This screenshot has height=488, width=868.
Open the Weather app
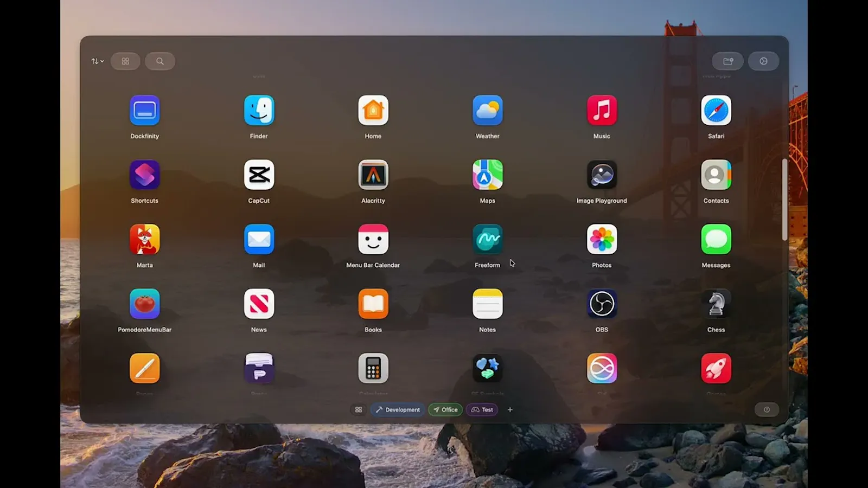(x=488, y=111)
